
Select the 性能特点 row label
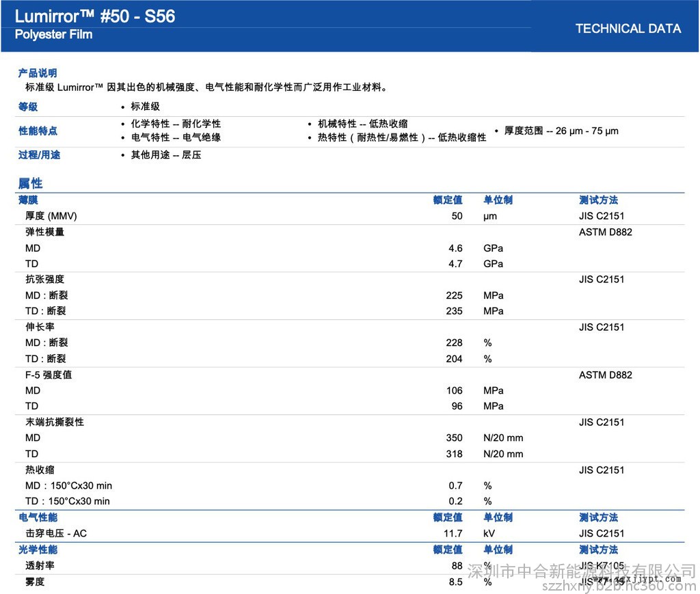(38, 131)
